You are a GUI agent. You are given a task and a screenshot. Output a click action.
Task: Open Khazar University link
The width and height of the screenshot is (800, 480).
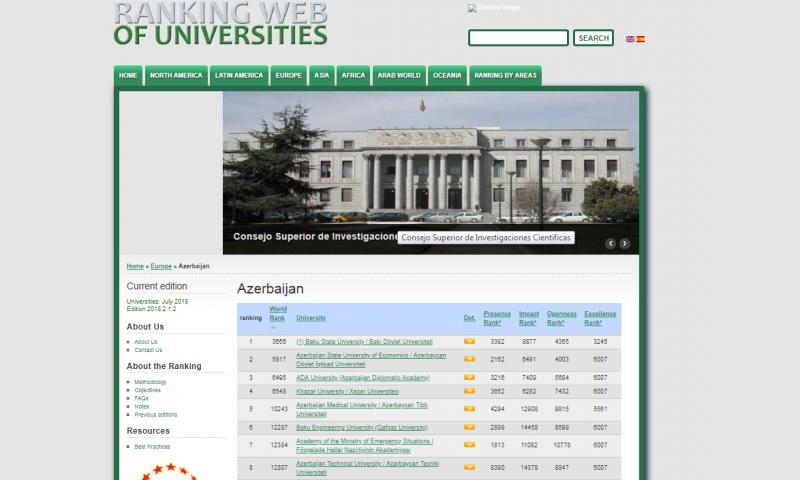(x=347, y=392)
